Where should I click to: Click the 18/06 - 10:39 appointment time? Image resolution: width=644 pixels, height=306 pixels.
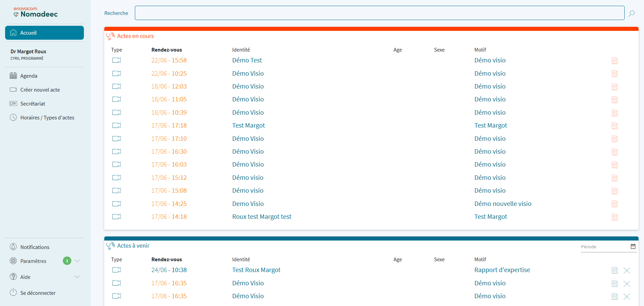(169, 112)
